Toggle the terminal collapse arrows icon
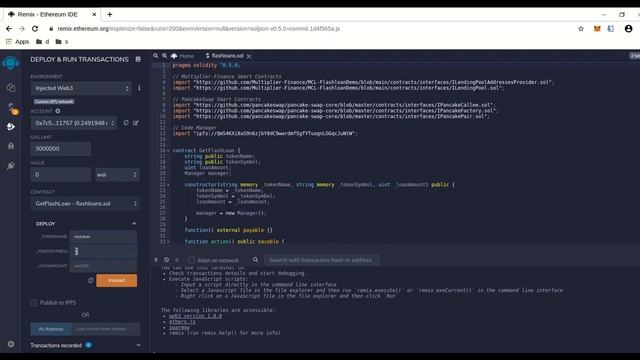This screenshot has width=640, height=360. point(156,260)
